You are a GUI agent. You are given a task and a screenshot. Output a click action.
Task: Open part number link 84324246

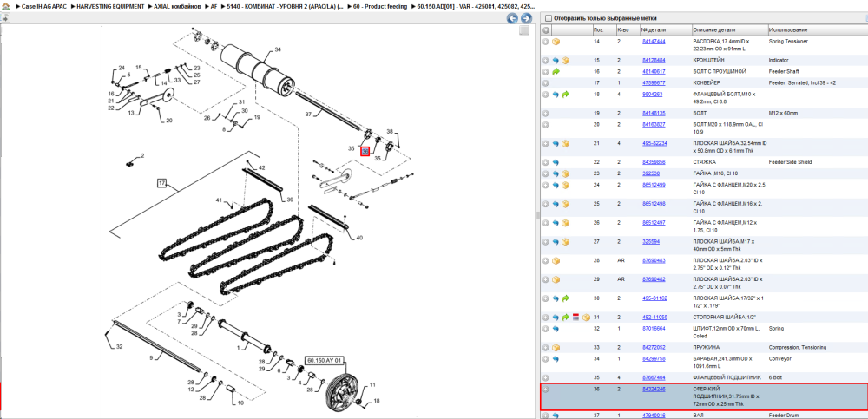[x=654, y=390]
